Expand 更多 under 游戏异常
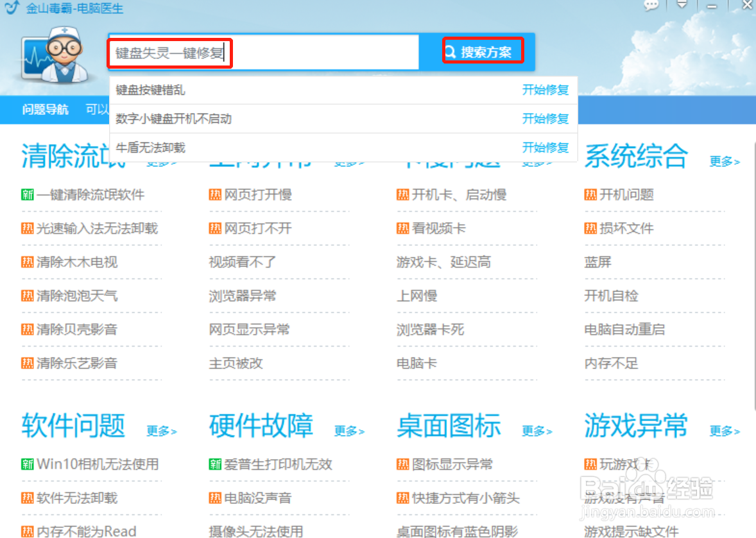 [724, 431]
